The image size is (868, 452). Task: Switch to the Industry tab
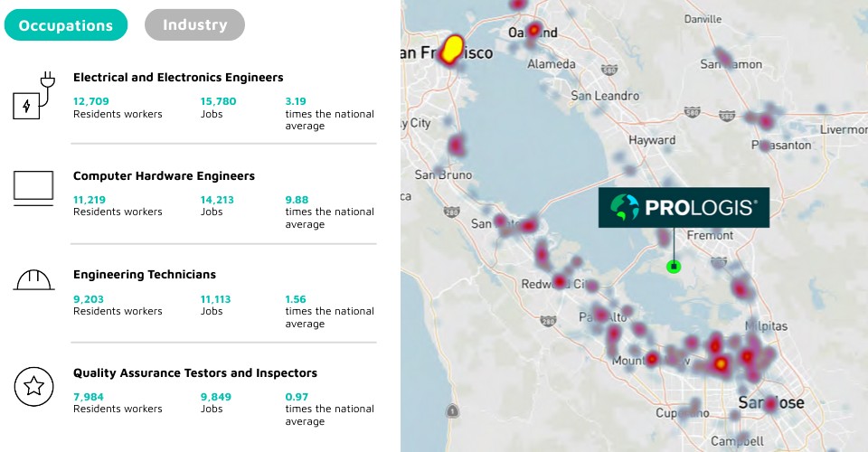click(x=195, y=25)
